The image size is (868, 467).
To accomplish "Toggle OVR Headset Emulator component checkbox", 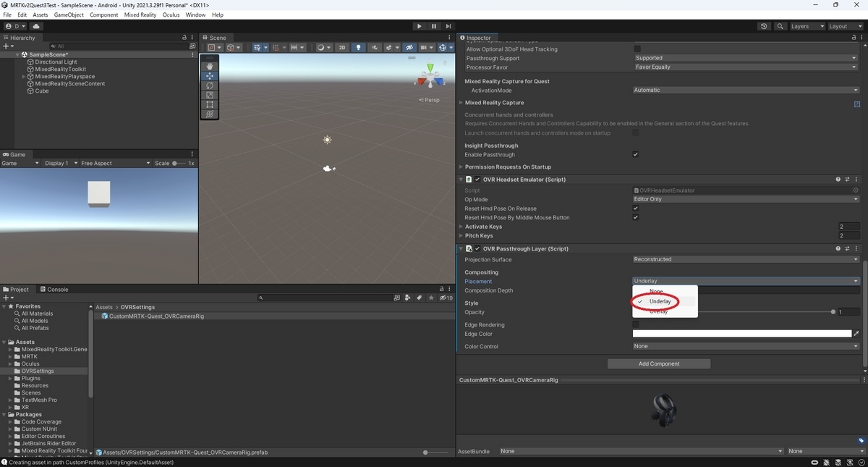I will point(477,179).
